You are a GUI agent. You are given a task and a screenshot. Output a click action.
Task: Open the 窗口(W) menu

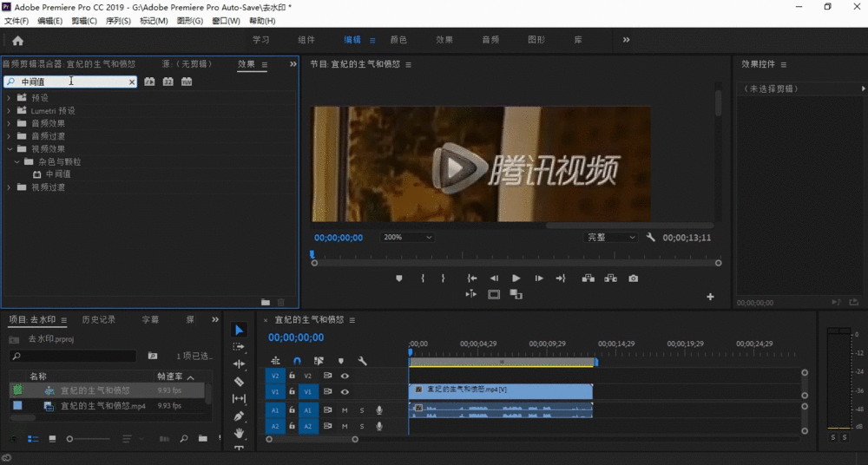tap(226, 21)
